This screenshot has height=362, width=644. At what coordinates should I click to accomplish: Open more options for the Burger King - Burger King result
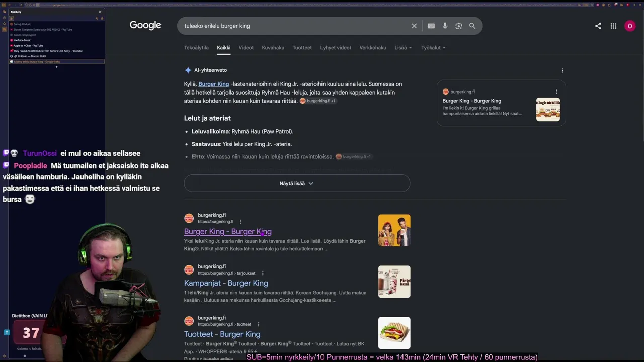(241, 222)
